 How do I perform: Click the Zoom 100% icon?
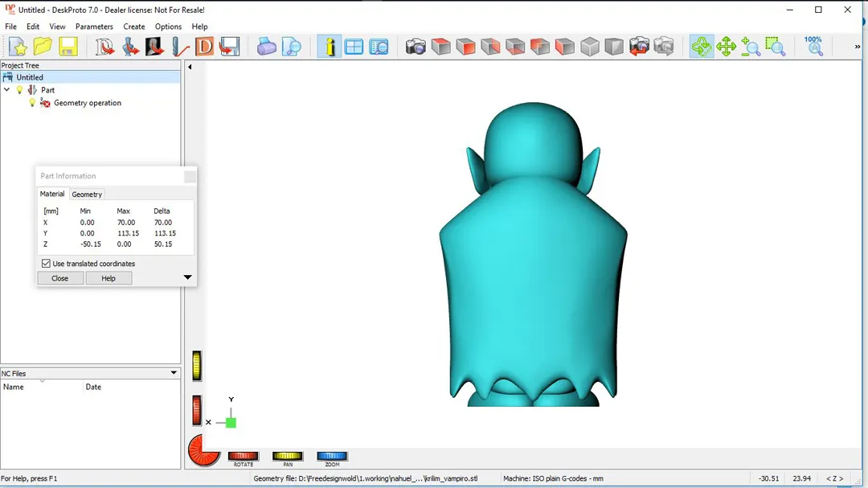pos(813,46)
